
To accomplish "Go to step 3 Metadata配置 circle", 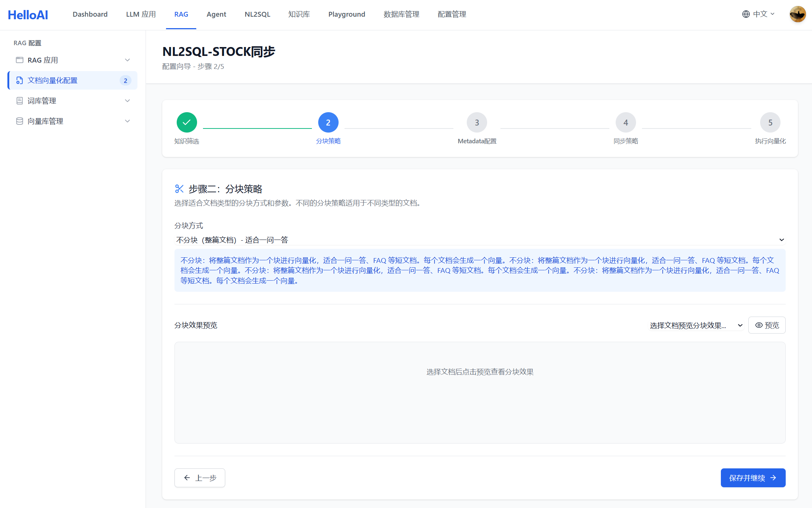I will tap(477, 123).
